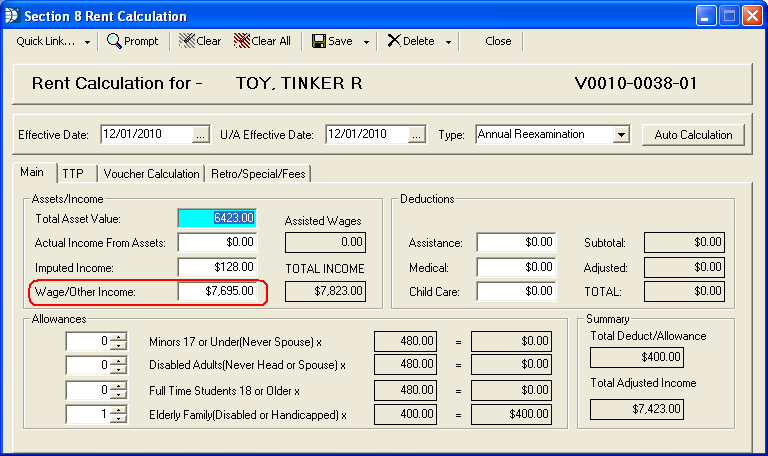Viewport: 768px width, 456px height.
Task: Click the TOTAL INCOME $7,823.00 box
Action: point(325,291)
